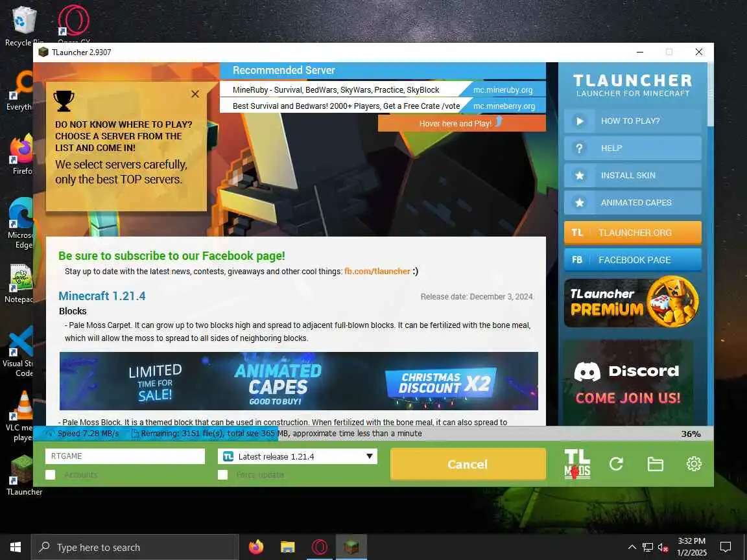This screenshot has height=560, width=747.
Task: Click the trophy icon in yellow box
Action: [x=64, y=101]
